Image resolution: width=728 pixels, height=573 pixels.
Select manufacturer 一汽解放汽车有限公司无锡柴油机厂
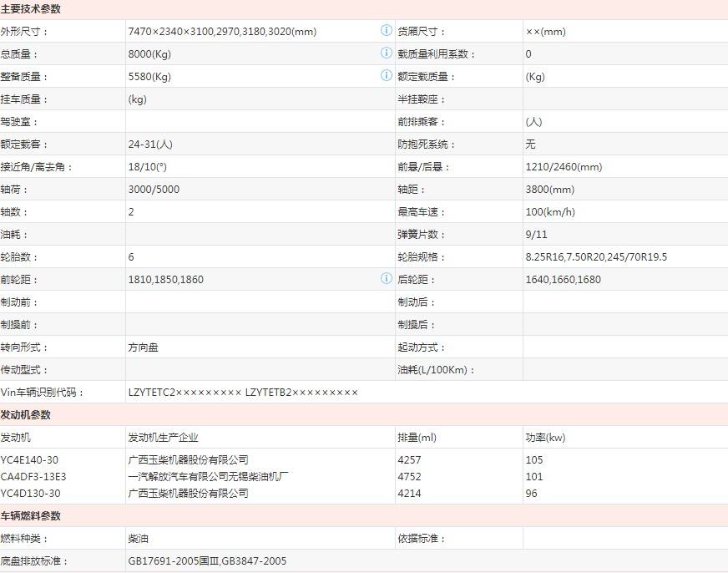coord(208,476)
